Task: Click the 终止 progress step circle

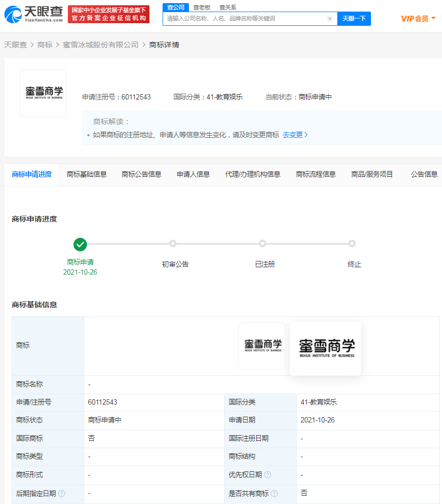Action: pos(352,244)
